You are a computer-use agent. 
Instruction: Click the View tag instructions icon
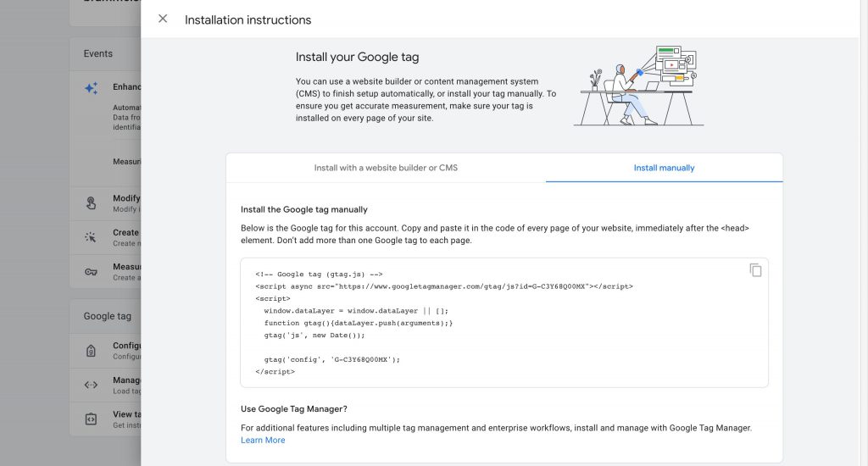pos(92,419)
